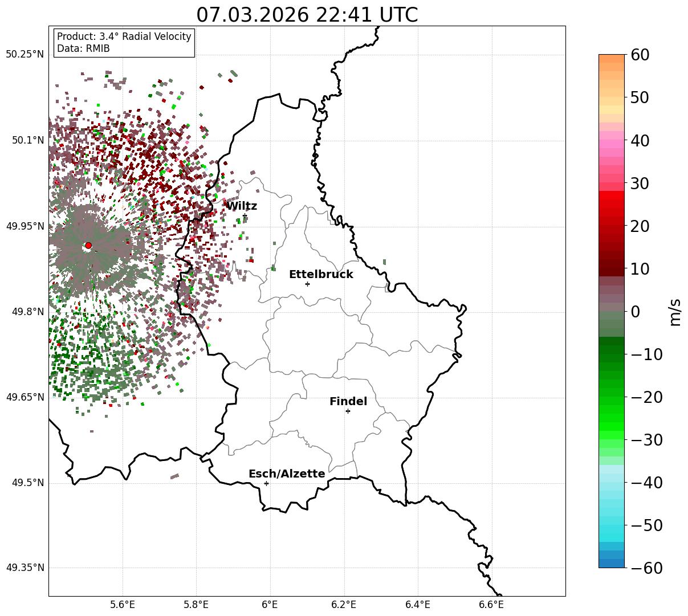Click the 50.25°N latitude label
688x616 pixels.
(25, 55)
